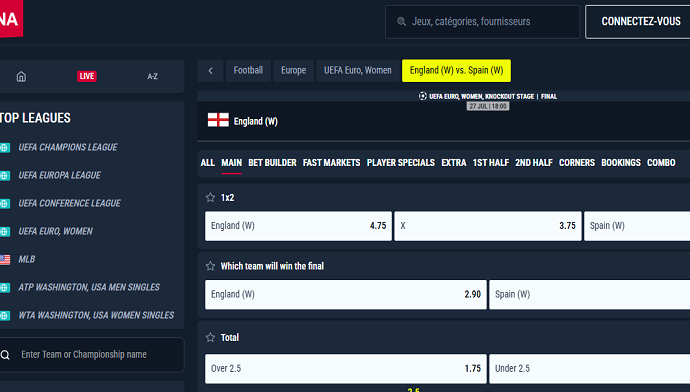Favorite the 1x2 market star
The image size is (690, 392).
coord(210,198)
